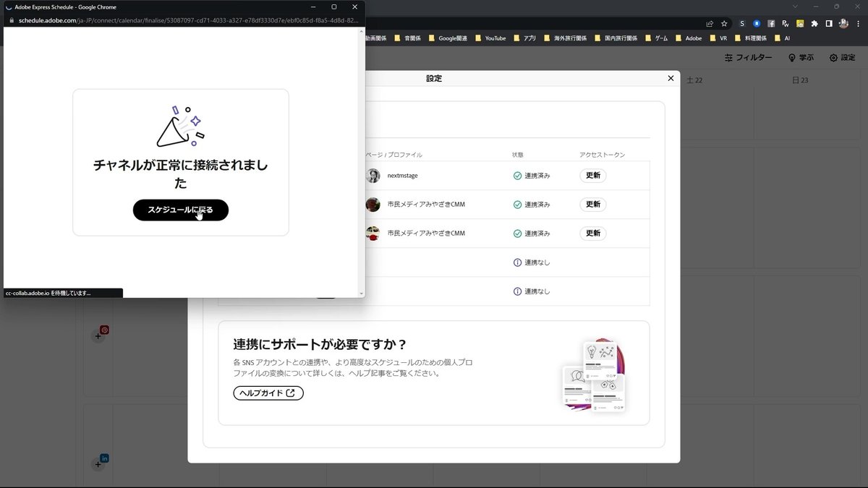Open the 海外旅行関係 bookmark folder

(565, 38)
